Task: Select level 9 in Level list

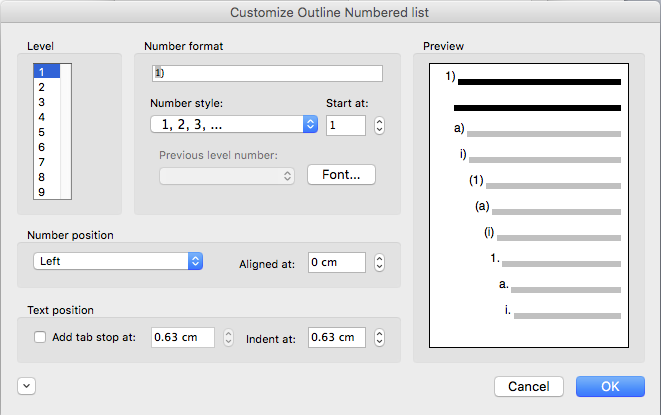Action: click(x=47, y=192)
